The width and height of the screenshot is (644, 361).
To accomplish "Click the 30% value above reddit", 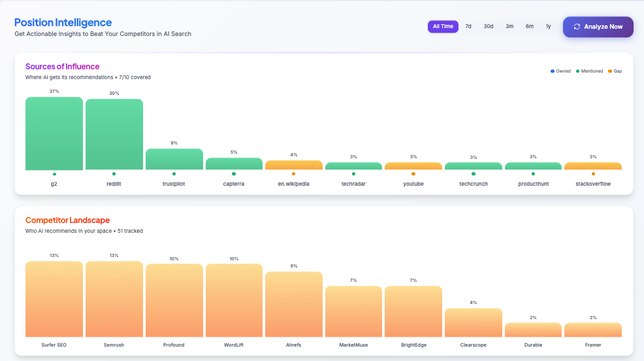I will tap(114, 94).
